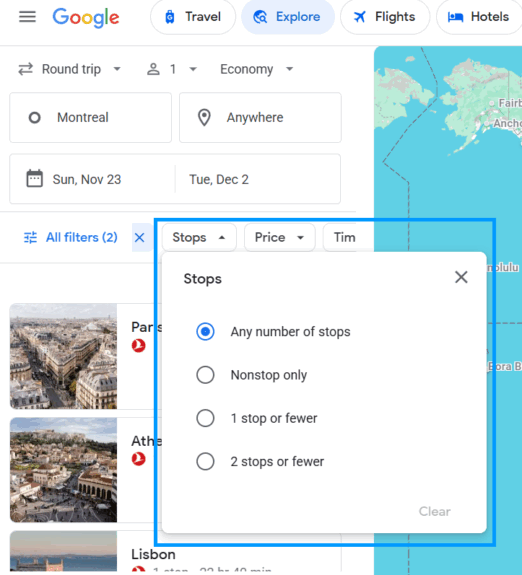Open the Economy class dropdown

point(256,69)
